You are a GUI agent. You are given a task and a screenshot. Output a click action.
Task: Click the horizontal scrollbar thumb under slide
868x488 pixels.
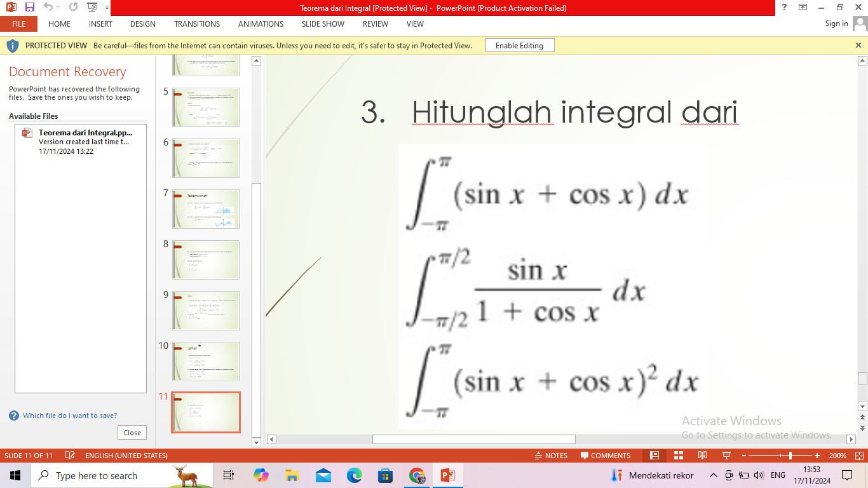click(474, 439)
